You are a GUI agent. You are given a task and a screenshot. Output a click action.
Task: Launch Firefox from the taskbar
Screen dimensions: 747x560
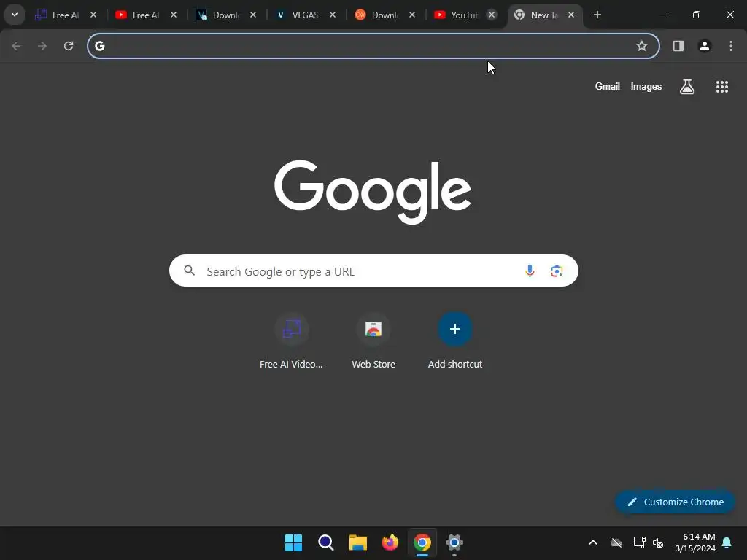tap(390, 542)
